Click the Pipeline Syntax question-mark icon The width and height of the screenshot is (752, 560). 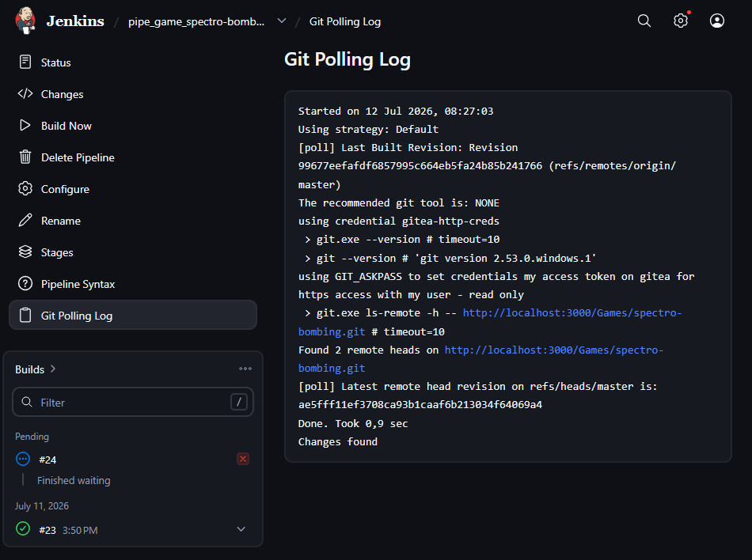click(x=25, y=284)
